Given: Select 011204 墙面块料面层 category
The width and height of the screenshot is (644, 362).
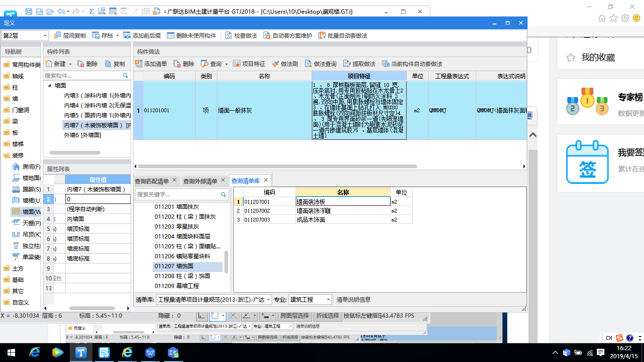Looking at the screenshot, I should pyautogui.click(x=182, y=236).
